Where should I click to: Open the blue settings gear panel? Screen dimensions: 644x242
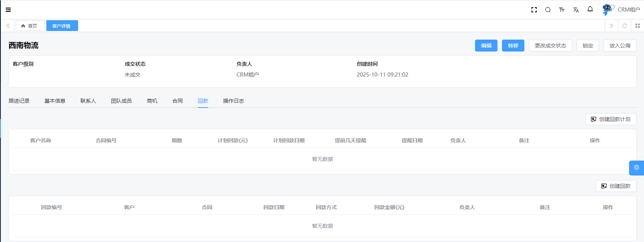click(636, 168)
